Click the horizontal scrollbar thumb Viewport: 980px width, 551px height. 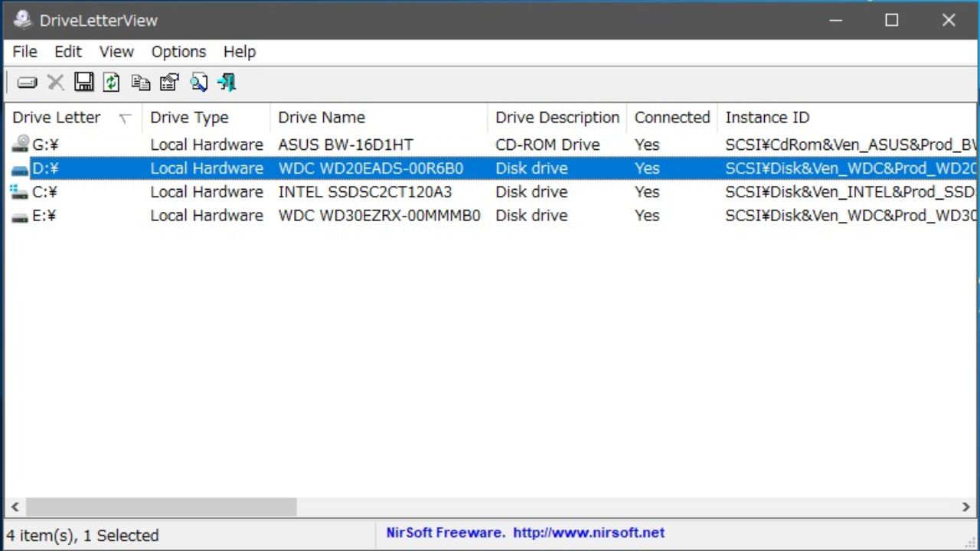[x=161, y=507]
